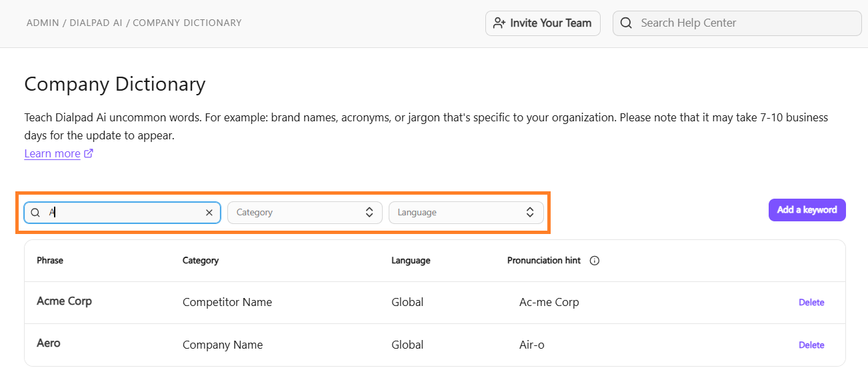This screenshot has width=868, height=376.
Task: Click the Company Name category cell
Action: click(223, 345)
